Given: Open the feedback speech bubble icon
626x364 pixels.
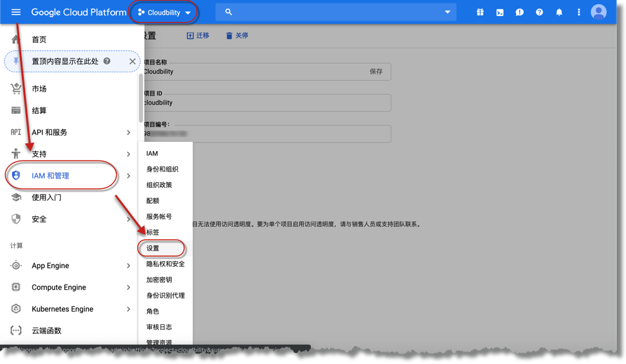Looking at the screenshot, I should click(x=519, y=13).
